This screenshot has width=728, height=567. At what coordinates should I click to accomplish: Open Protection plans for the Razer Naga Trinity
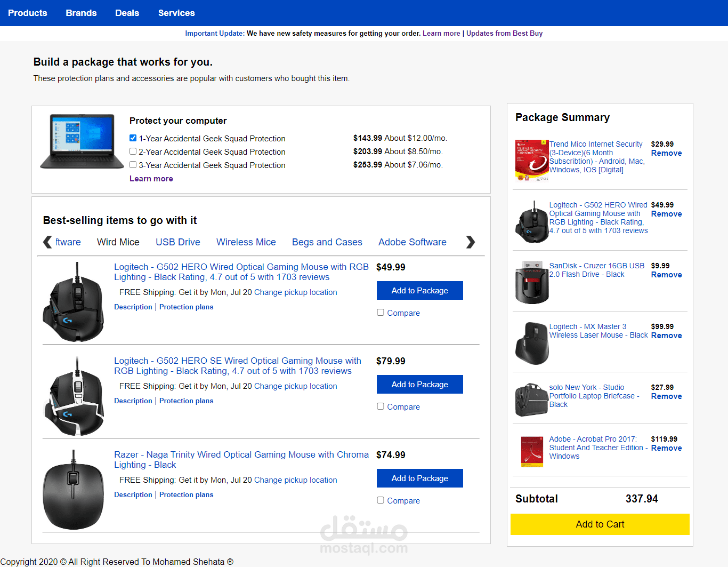(186, 494)
